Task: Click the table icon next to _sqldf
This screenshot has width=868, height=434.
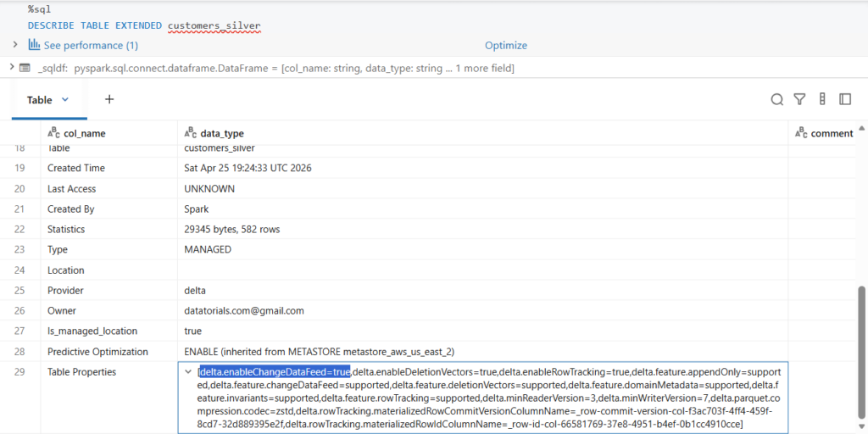Action: (x=25, y=68)
